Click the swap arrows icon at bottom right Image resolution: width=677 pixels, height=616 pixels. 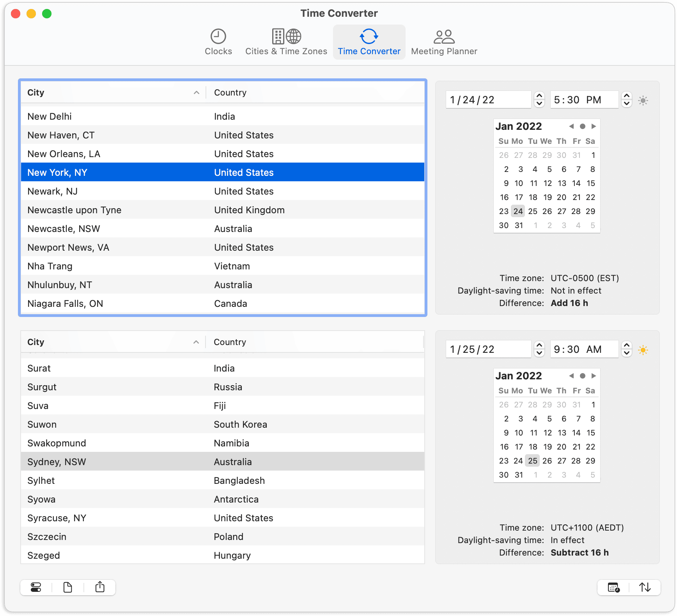click(x=645, y=587)
